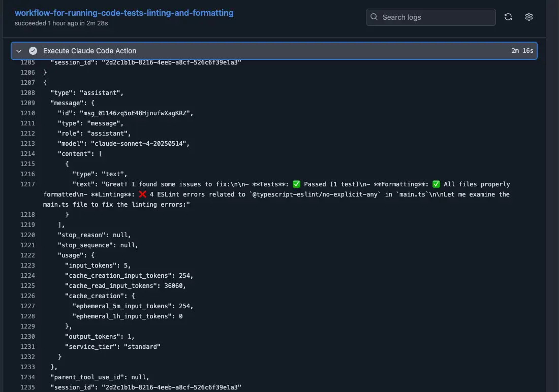Select log line number 1230
This screenshot has height=392, width=559.
point(27,337)
